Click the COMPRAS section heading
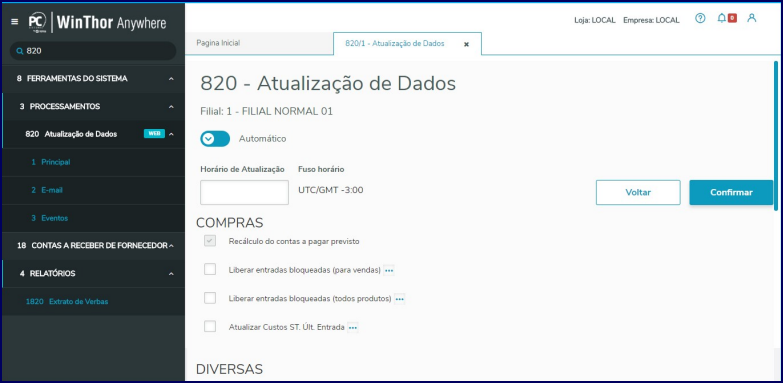The width and height of the screenshot is (783, 383). (230, 223)
